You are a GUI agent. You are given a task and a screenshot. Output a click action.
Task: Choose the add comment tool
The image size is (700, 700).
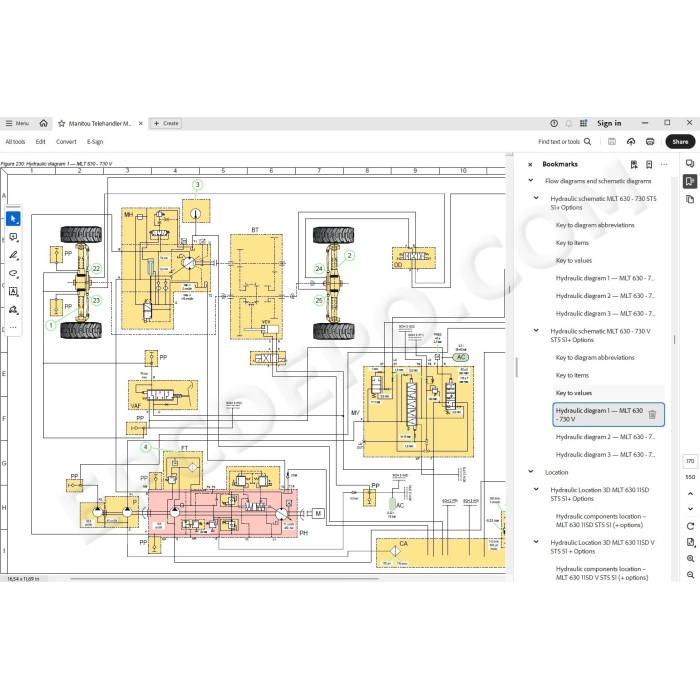13,237
